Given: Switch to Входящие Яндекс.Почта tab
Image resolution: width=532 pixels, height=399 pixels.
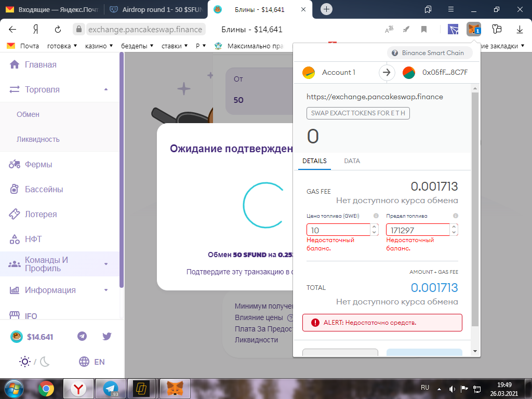Looking at the screenshot, I should coord(52,9).
